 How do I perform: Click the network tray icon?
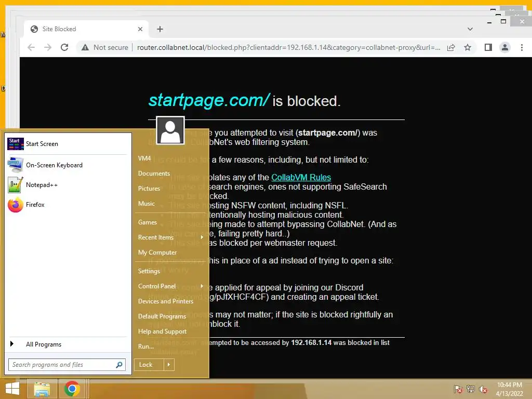coord(471,389)
